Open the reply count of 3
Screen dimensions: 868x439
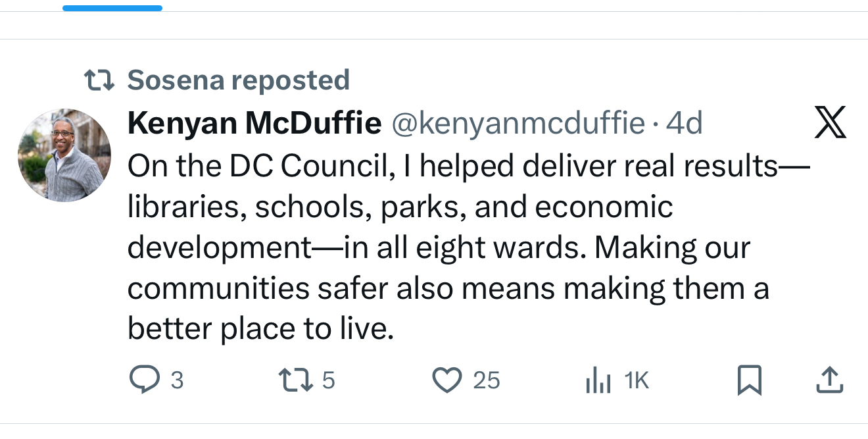pyautogui.click(x=176, y=380)
